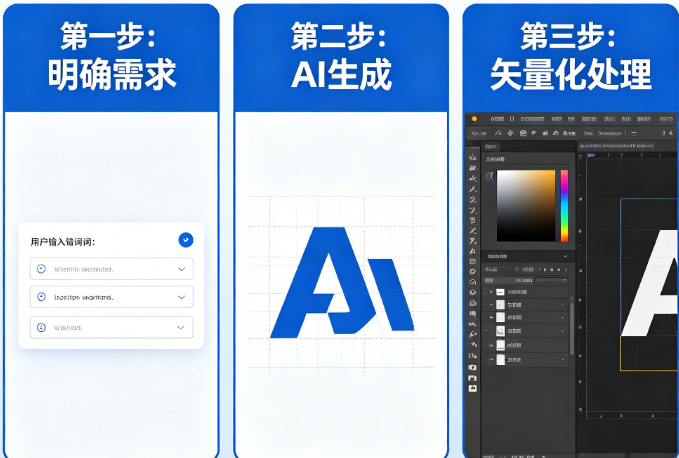Viewport: 679px width, 458px height.
Task: Select the bottommost icon in the editor's vertical toolbar
Action: coord(472,388)
